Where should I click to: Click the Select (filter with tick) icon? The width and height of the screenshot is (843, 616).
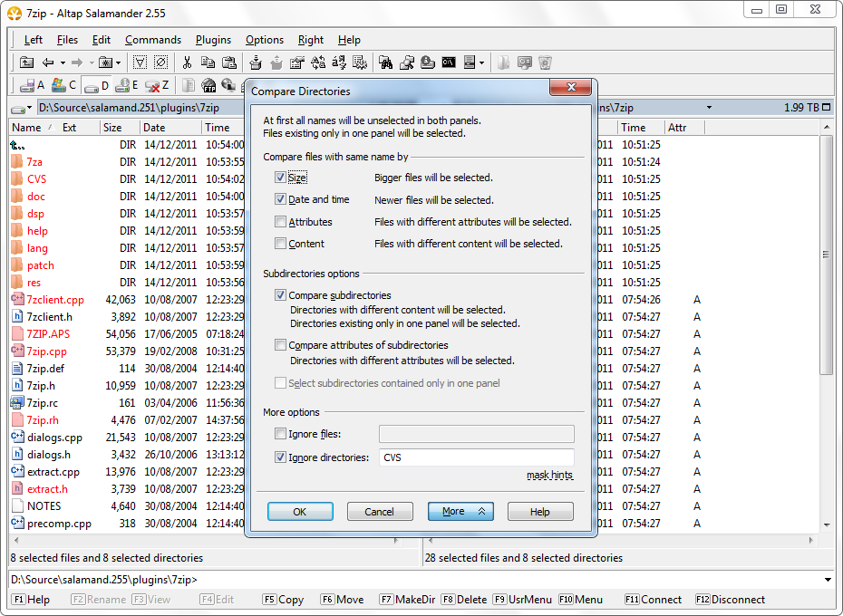click(x=140, y=63)
